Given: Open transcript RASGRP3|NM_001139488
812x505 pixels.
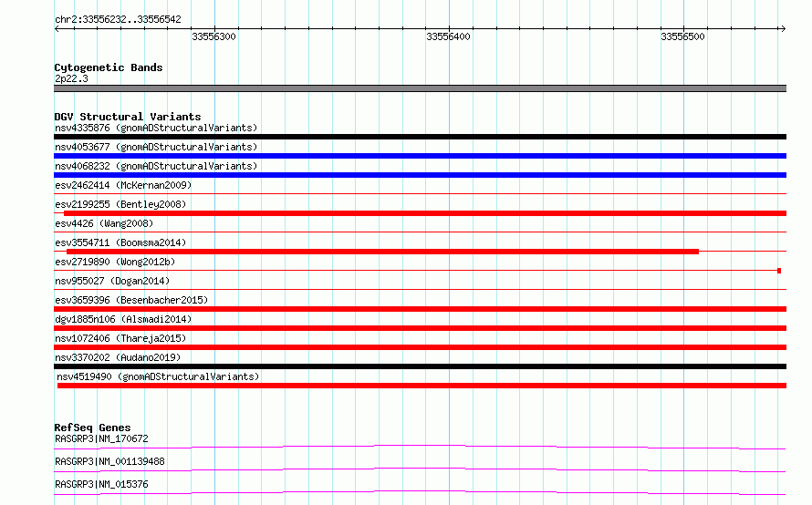Looking at the screenshot, I should [x=109, y=461].
